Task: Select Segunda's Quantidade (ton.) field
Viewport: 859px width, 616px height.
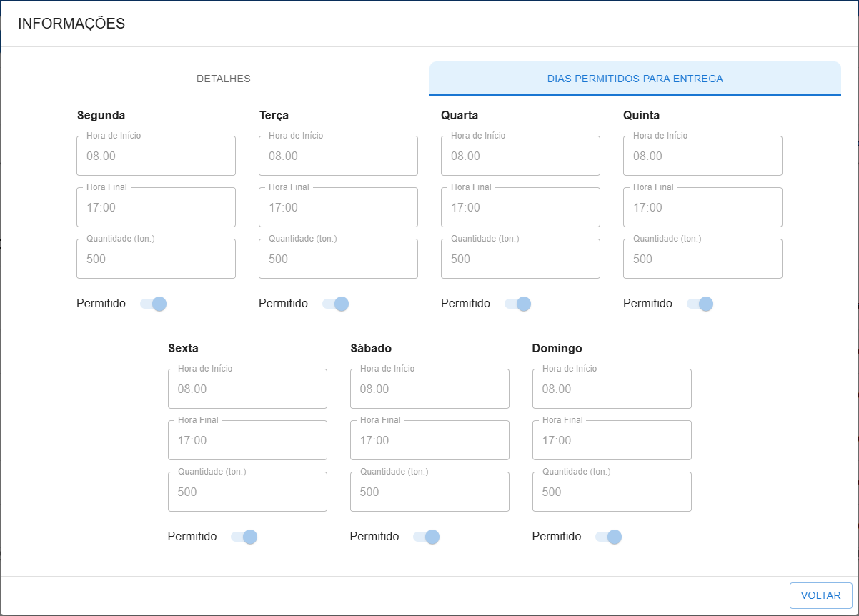Action: [x=156, y=259]
